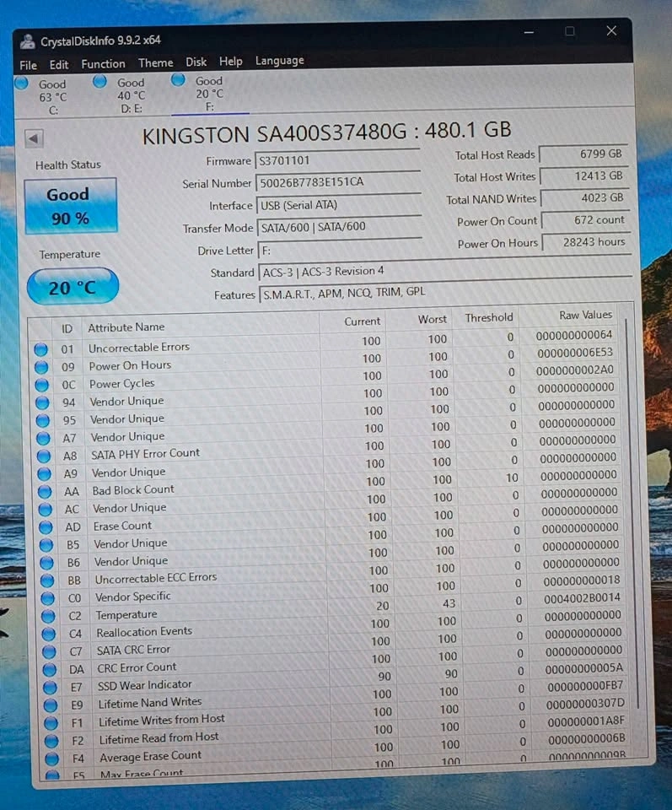Click status circle for Power On Hours row
The height and width of the screenshot is (810, 672).
41,367
